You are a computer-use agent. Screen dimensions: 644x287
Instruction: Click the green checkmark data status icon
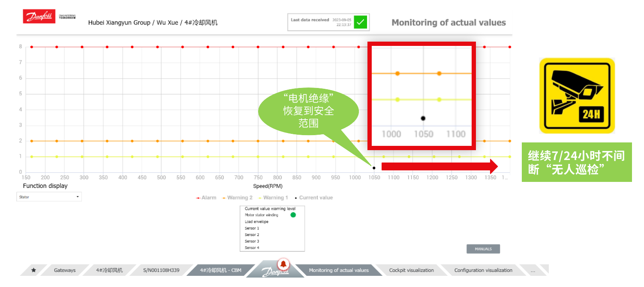click(x=361, y=22)
